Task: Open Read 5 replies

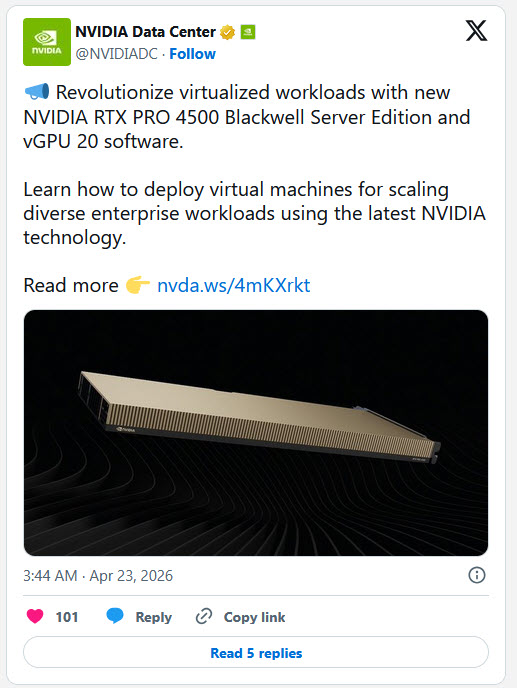Action: pos(256,652)
